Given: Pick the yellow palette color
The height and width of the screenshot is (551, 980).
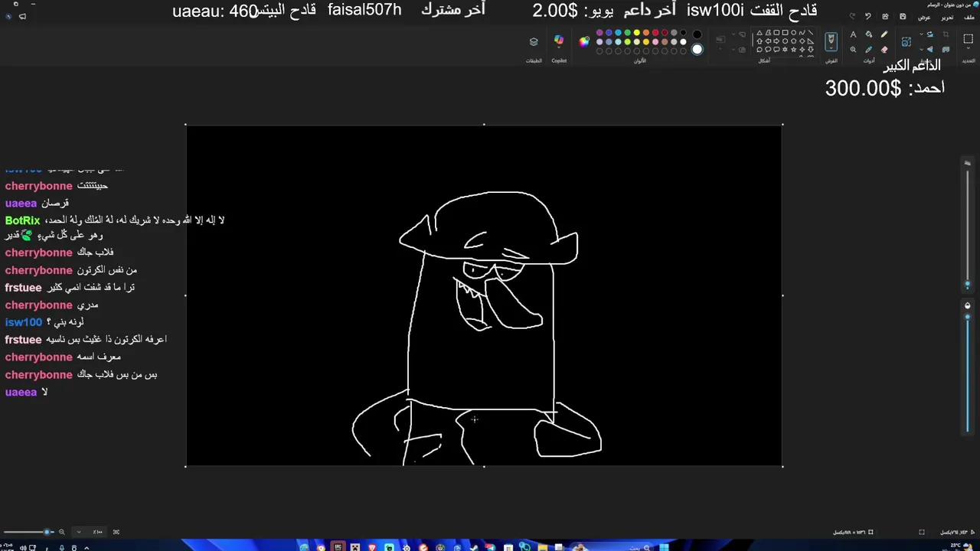Looking at the screenshot, I should (x=636, y=32).
